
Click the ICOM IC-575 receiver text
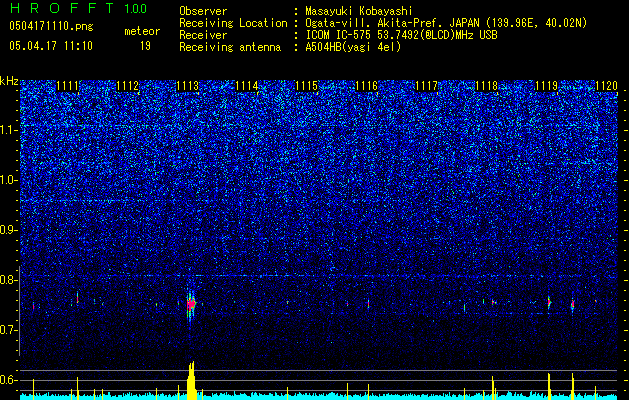coord(401,35)
